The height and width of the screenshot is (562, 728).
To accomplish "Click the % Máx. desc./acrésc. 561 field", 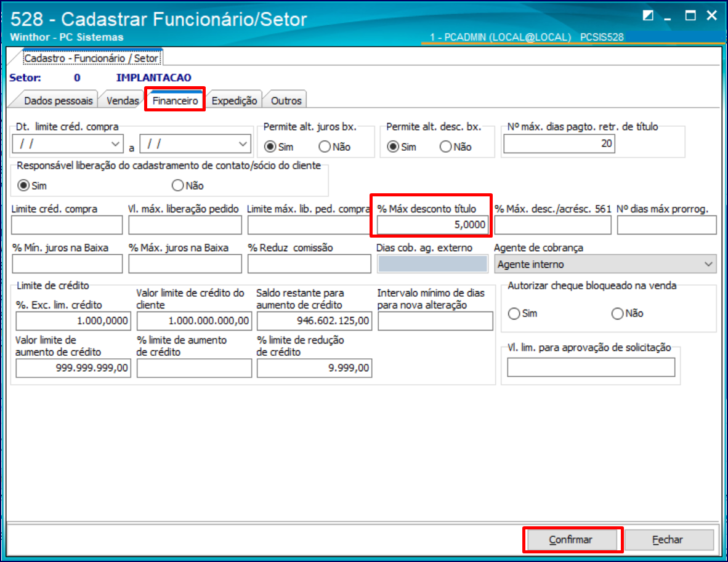I will pos(552,225).
